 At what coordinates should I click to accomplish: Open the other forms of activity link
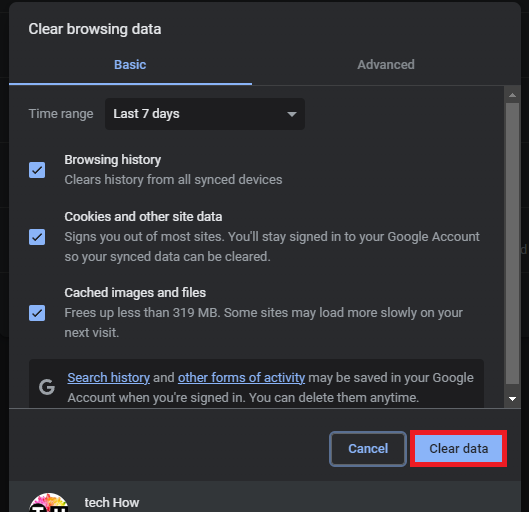point(242,378)
